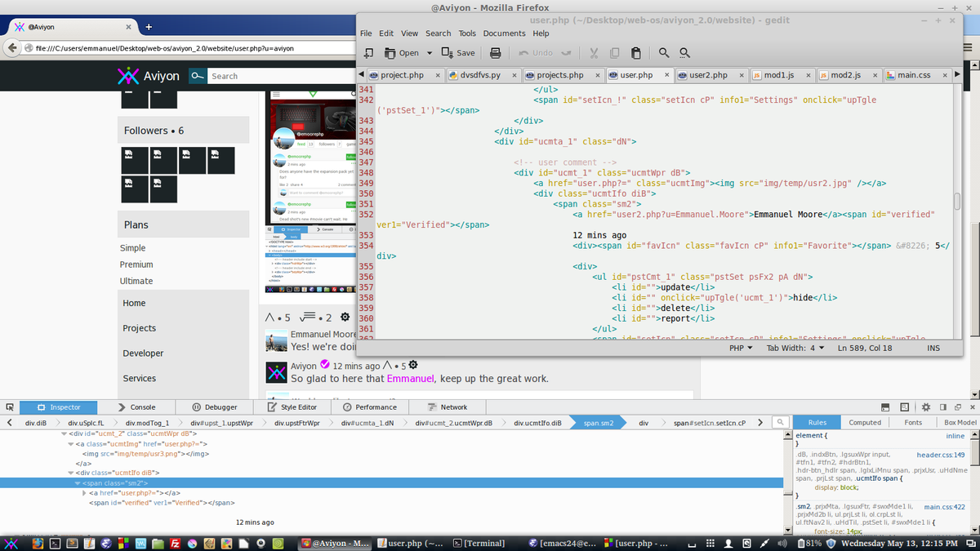
Task: Click the post settings gear icon
Action: point(345,317)
